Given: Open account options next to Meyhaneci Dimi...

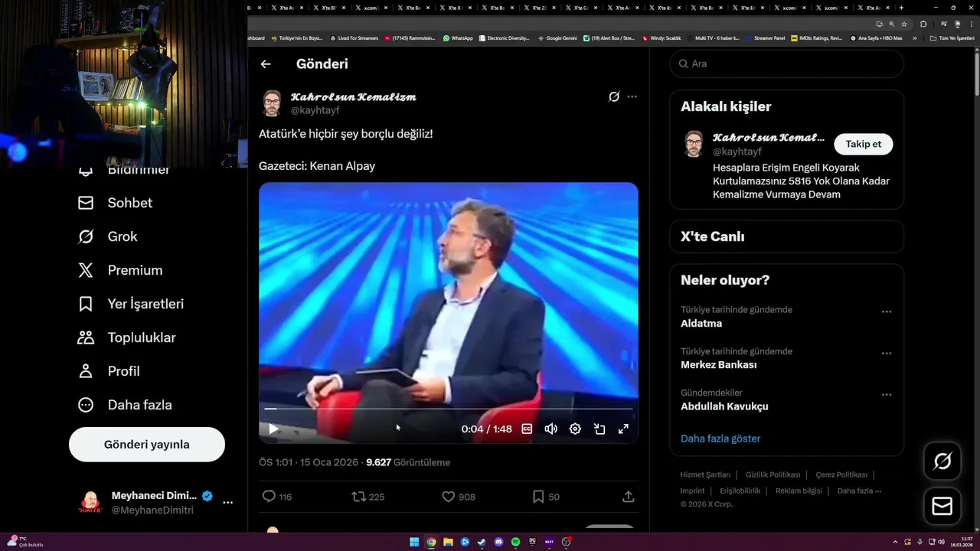Looking at the screenshot, I should 227,503.
